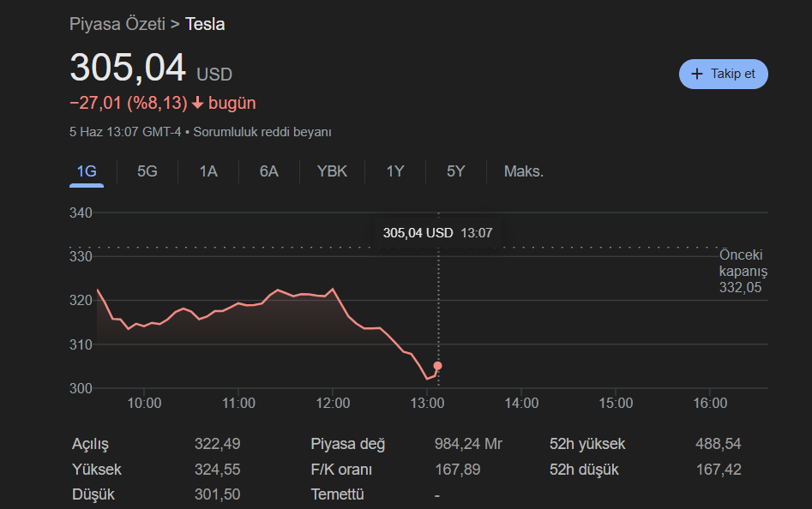Show the 6A six-month chart tab
The height and width of the screenshot is (509, 812).
(x=269, y=171)
